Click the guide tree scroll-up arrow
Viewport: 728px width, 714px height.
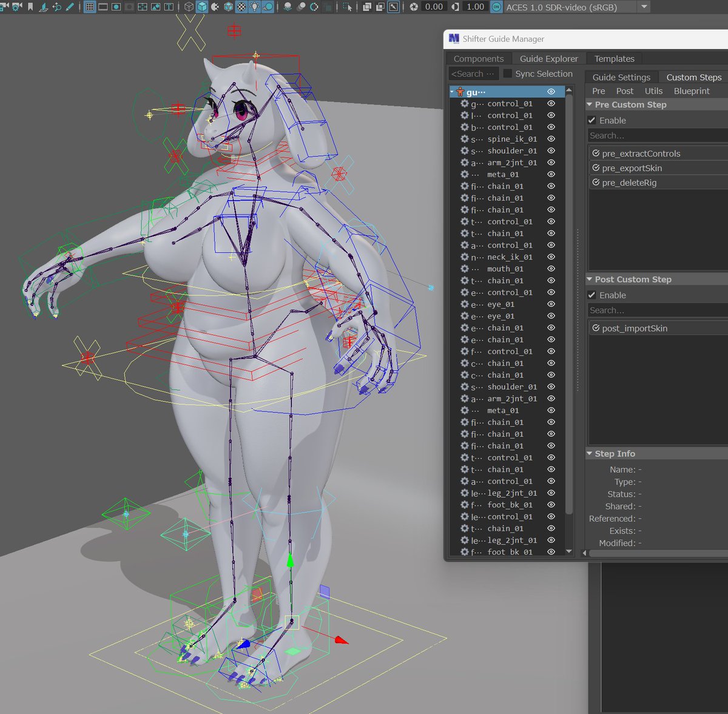pos(568,90)
